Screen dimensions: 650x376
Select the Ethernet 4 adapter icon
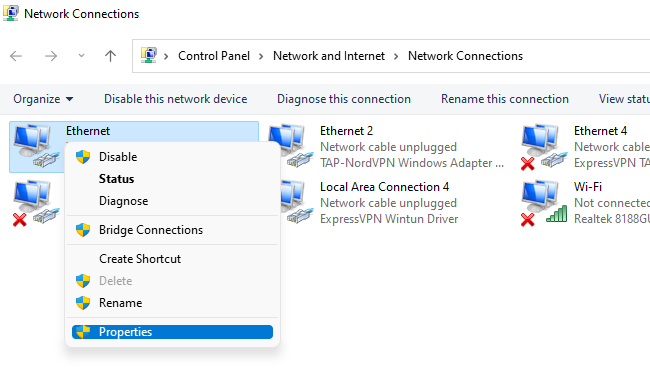[544, 147]
